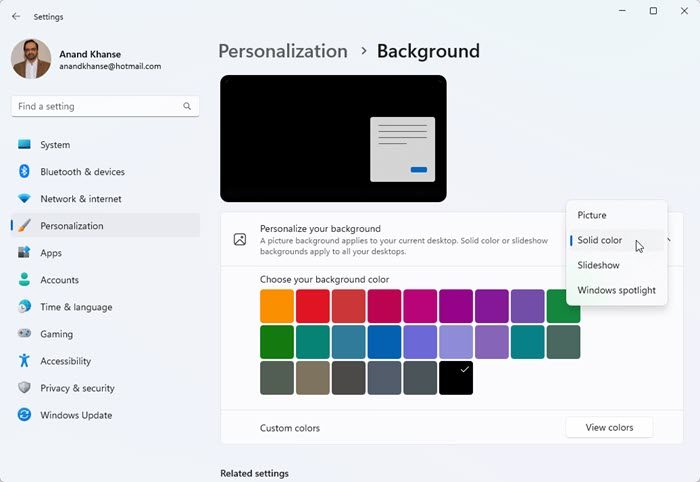
Task: Click the anandkhanse@hotmail.com email address
Action: [110, 66]
